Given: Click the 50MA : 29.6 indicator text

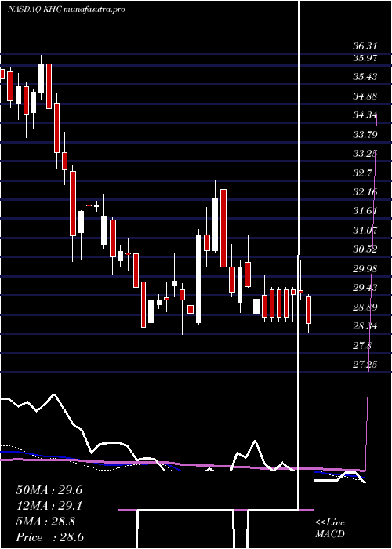Looking at the screenshot, I should click(x=49, y=490).
